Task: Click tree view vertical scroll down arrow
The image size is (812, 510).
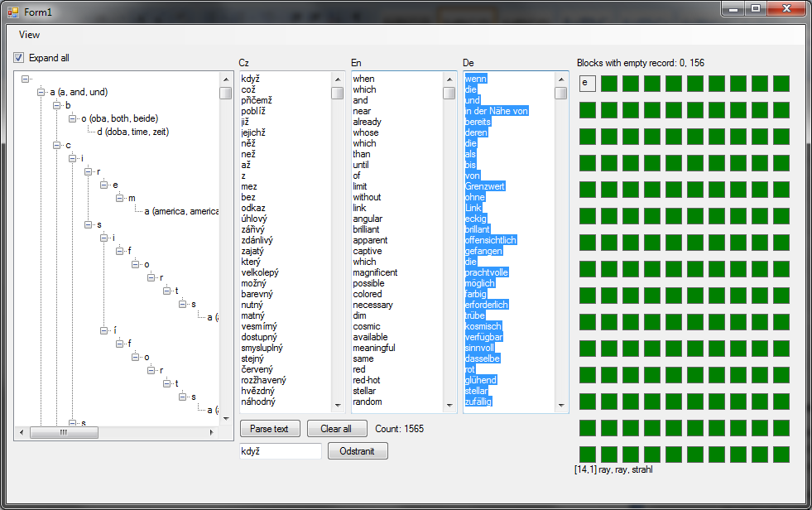Action: click(x=226, y=418)
